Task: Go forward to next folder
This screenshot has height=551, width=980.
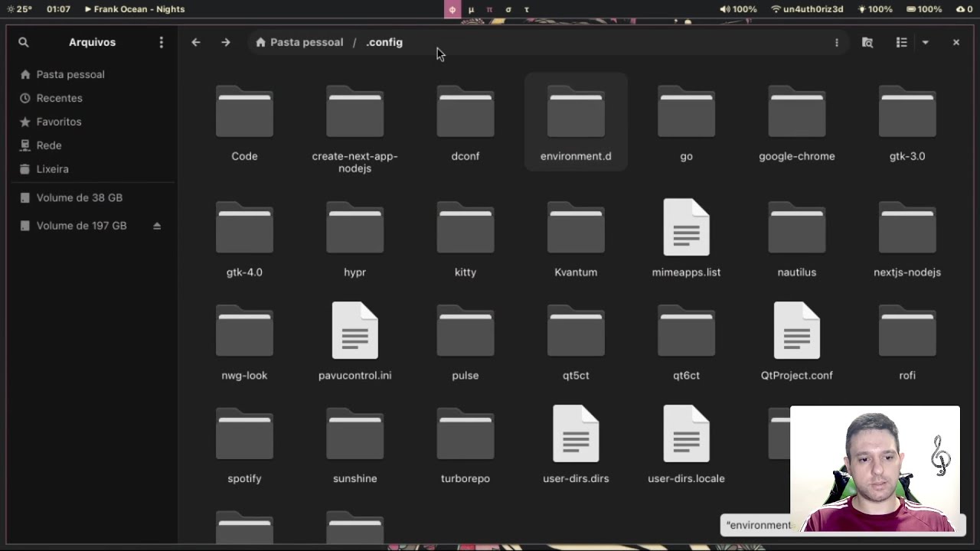Action: [225, 42]
